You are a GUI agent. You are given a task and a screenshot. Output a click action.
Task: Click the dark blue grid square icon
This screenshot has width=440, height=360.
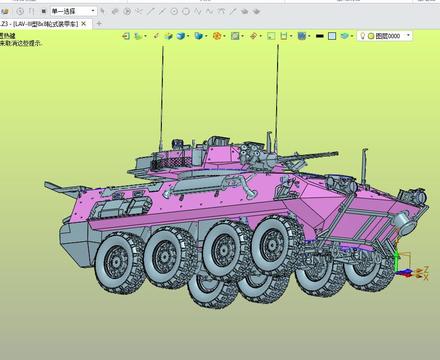click(302, 36)
